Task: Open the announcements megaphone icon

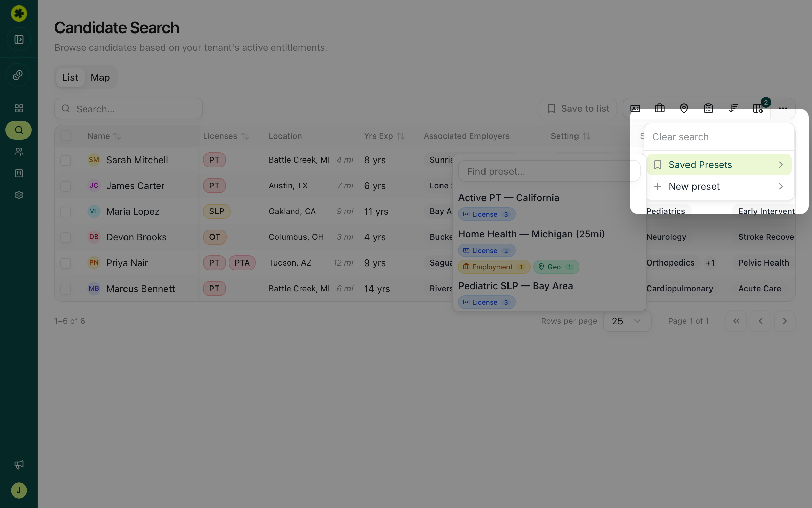Action: [19, 465]
